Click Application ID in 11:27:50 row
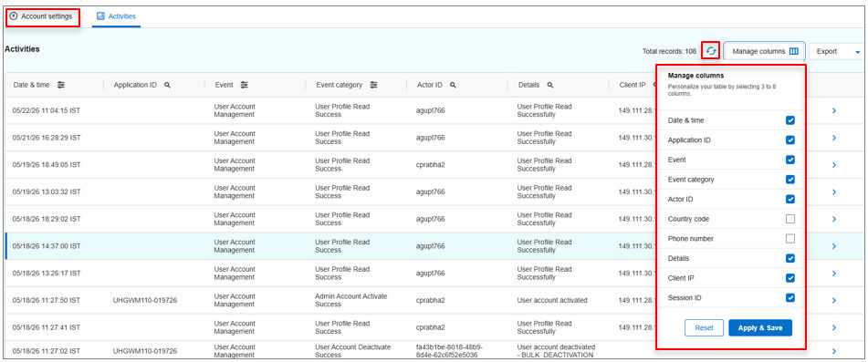This screenshot has height=362, width=868. pos(145,301)
